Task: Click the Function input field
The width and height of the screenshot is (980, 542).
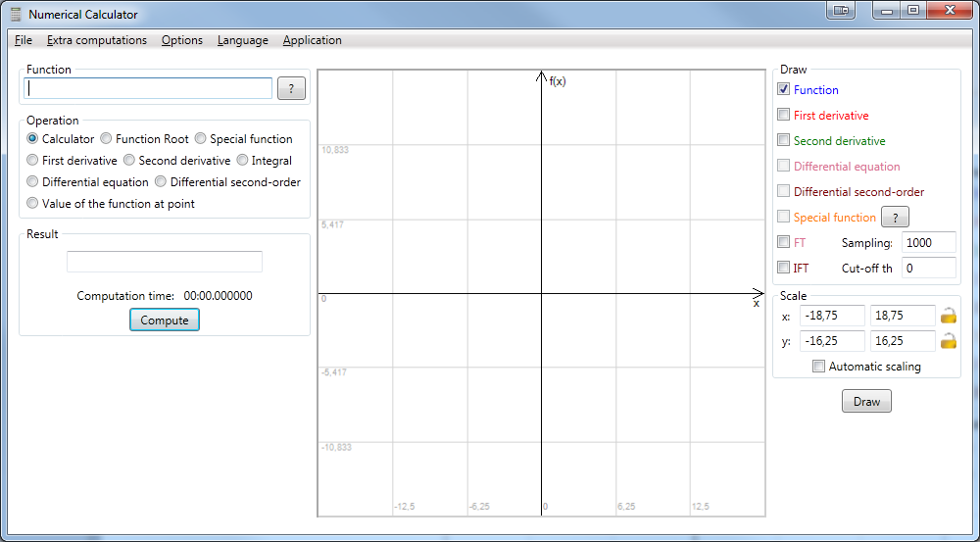Action: [x=147, y=88]
